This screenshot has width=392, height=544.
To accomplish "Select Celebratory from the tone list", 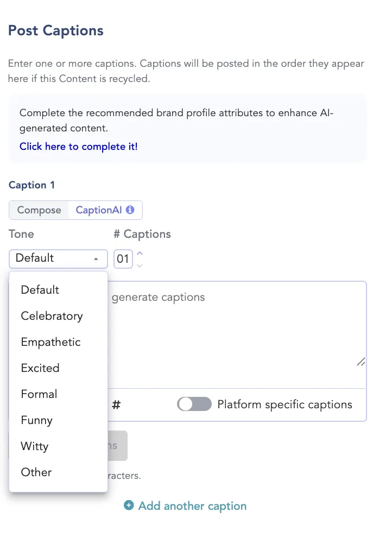I will click(x=52, y=316).
